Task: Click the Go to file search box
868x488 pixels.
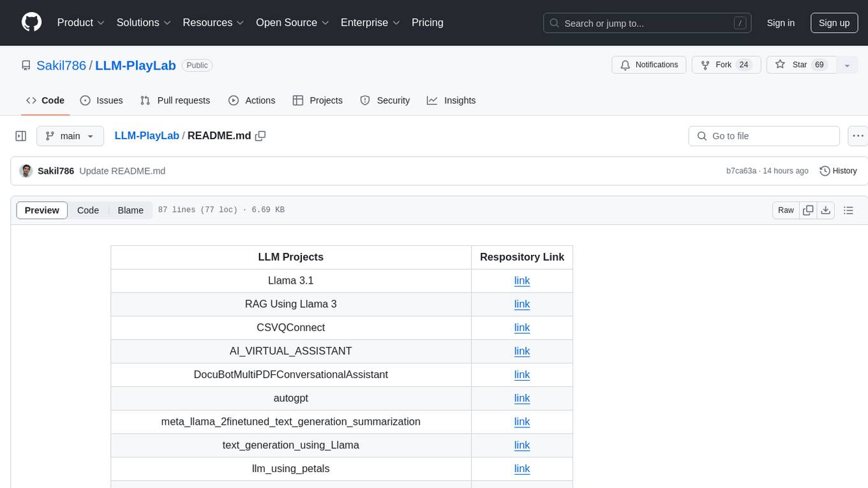Action: coord(764,136)
